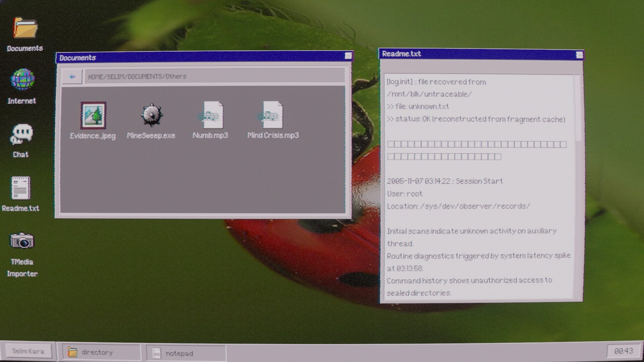Open the Chat speech bubble icon
The width and height of the screenshot is (644, 362).
pos(21,134)
